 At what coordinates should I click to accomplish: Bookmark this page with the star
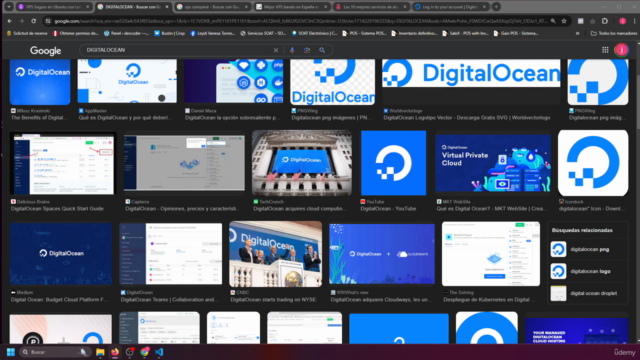click(x=564, y=21)
